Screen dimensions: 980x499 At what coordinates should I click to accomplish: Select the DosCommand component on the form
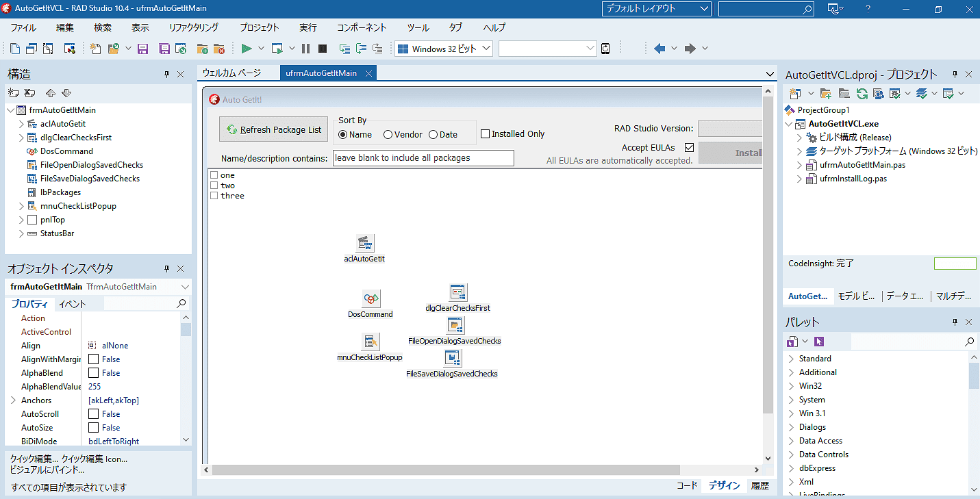pyautogui.click(x=370, y=298)
